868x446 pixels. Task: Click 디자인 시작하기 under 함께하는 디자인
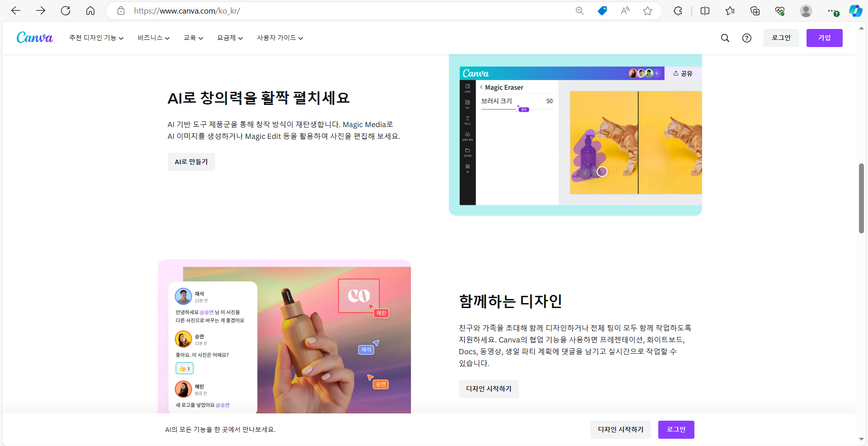point(489,389)
